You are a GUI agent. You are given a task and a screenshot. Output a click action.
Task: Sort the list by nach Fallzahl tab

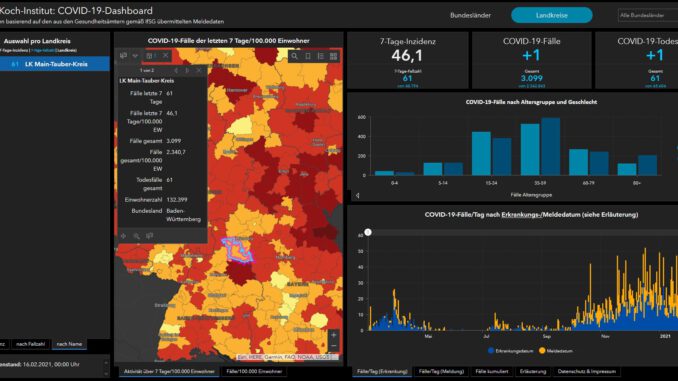point(31,344)
